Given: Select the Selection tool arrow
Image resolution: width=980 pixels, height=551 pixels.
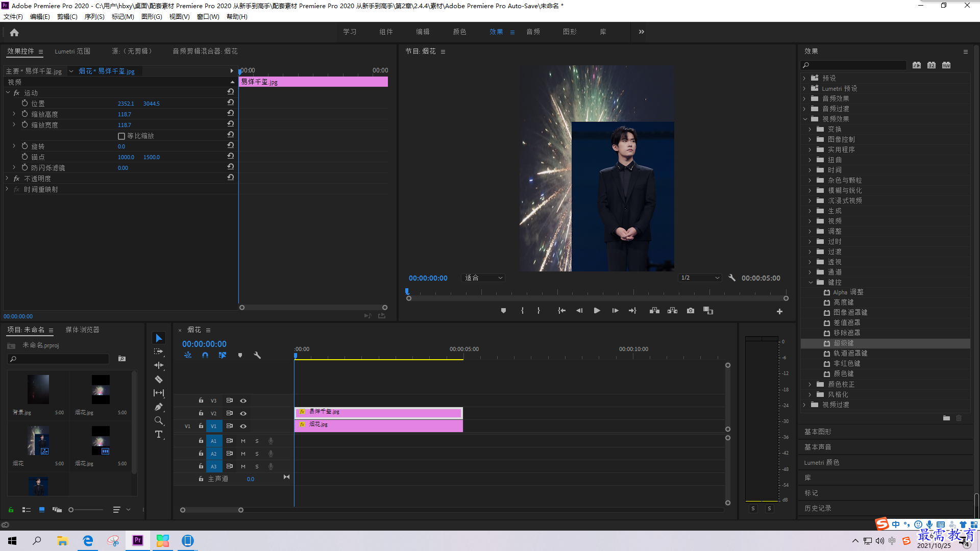Looking at the screenshot, I should pos(159,338).
